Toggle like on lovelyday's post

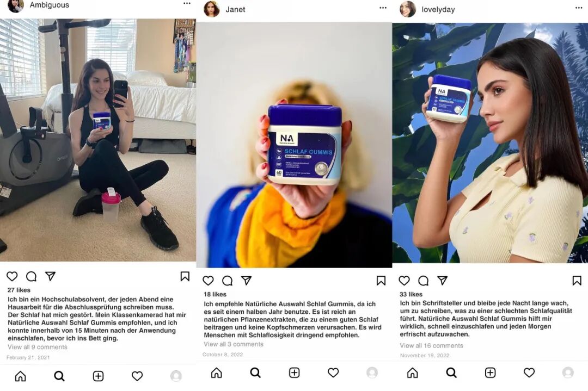click(x=404, y=281)
